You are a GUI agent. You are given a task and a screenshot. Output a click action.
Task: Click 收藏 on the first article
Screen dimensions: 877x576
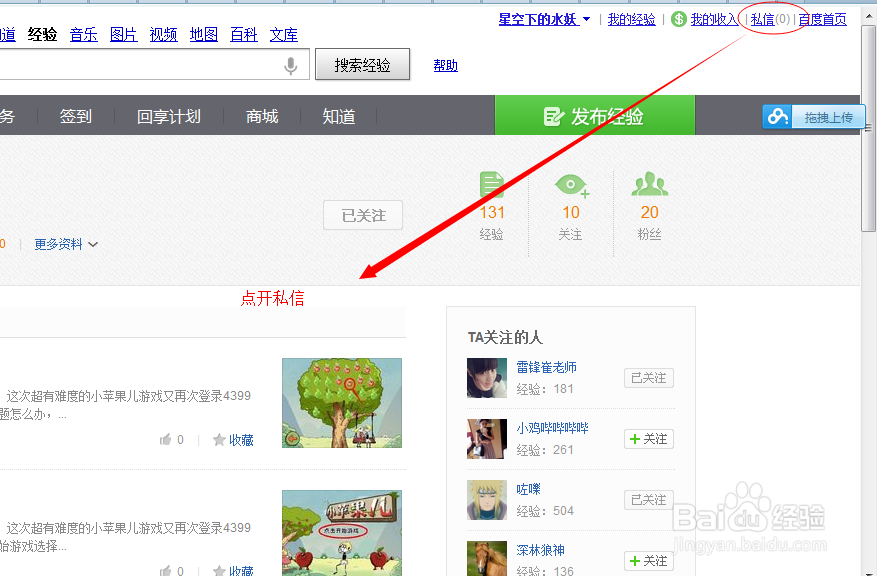[241, 440]
